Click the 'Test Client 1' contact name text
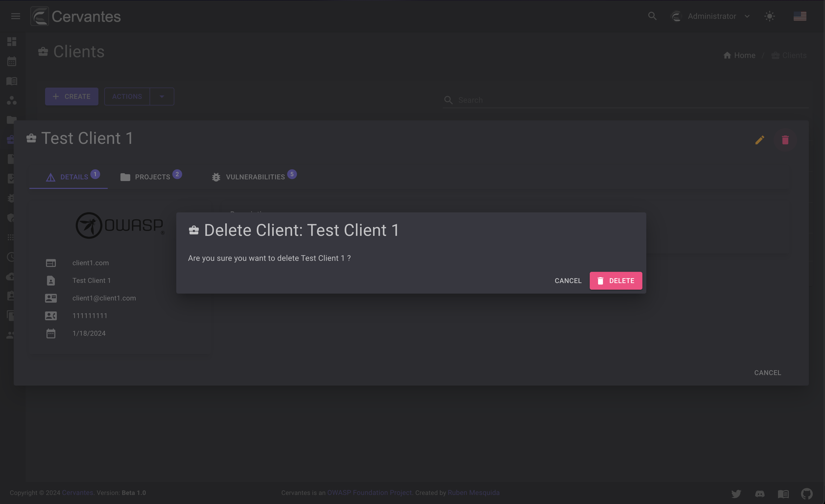The height and width of the screenshot is (504, 825). click(x=91, y=280)
